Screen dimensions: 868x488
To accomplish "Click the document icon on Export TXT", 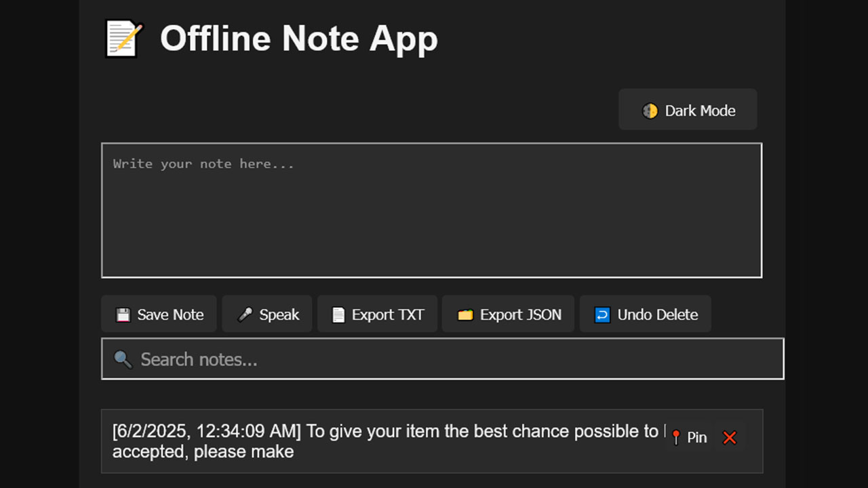I will pos(337,314).
